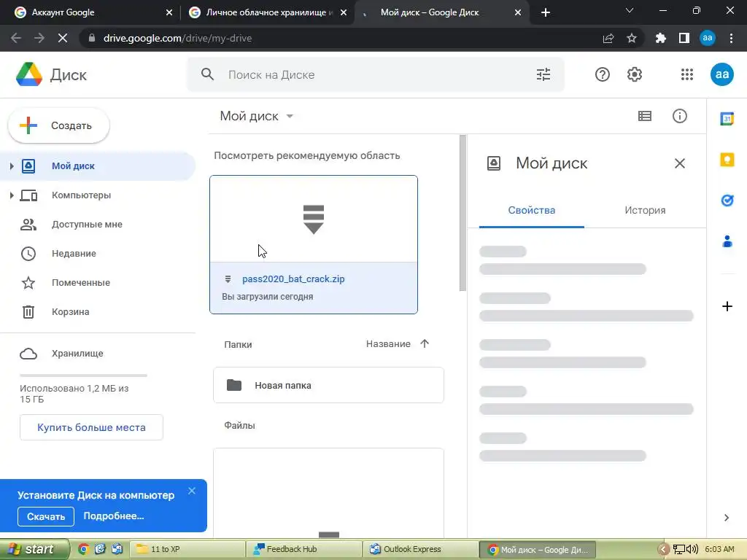Open the Help question mark icon
The image size is (747, 560).
coord(602,75)
